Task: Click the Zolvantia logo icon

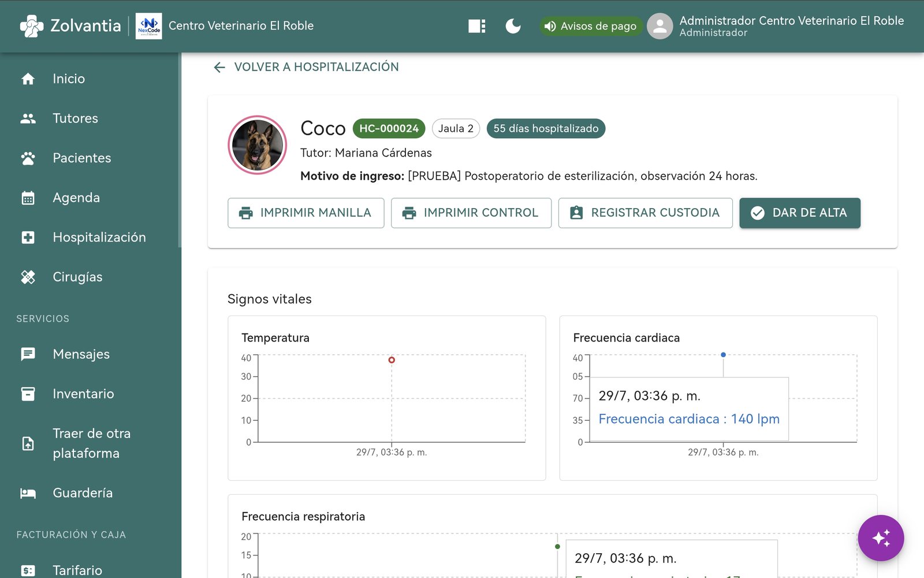Action: pos(32,26)
